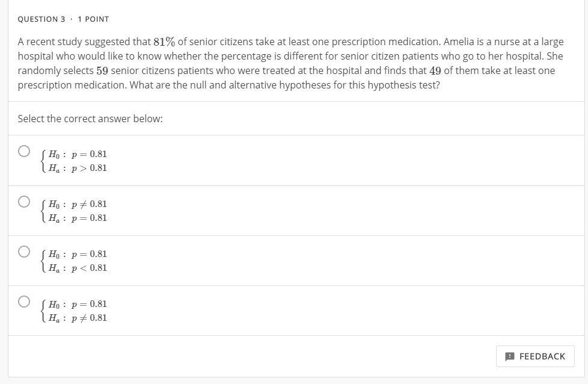Click the 'Ha: p > 0.81' formula text
Screen dimensions: 588x384
click(x=77, y=168)
